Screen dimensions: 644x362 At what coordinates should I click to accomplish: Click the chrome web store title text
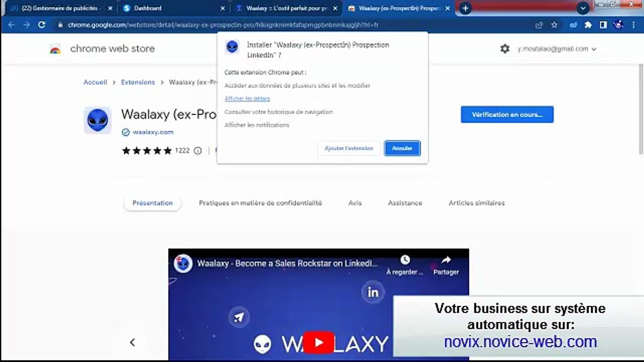coord(112,49)
